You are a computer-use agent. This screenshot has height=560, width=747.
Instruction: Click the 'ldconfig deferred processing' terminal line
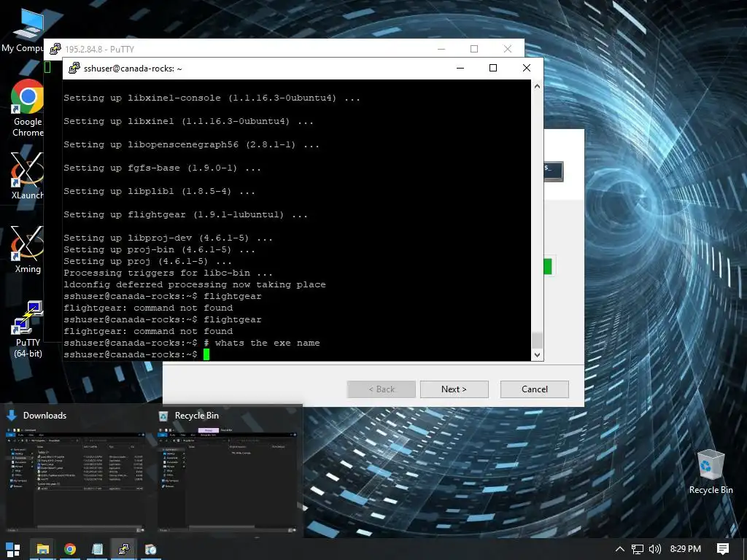195,285
